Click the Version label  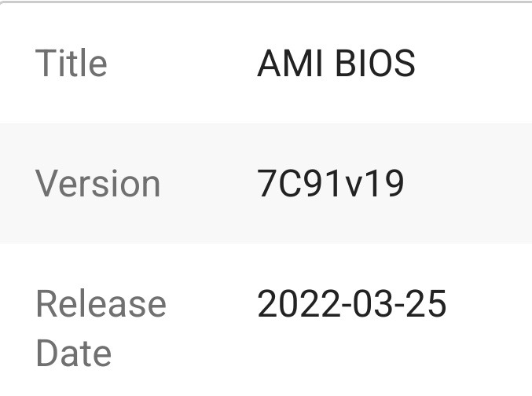pyautogui.click(x=97, y=184)
